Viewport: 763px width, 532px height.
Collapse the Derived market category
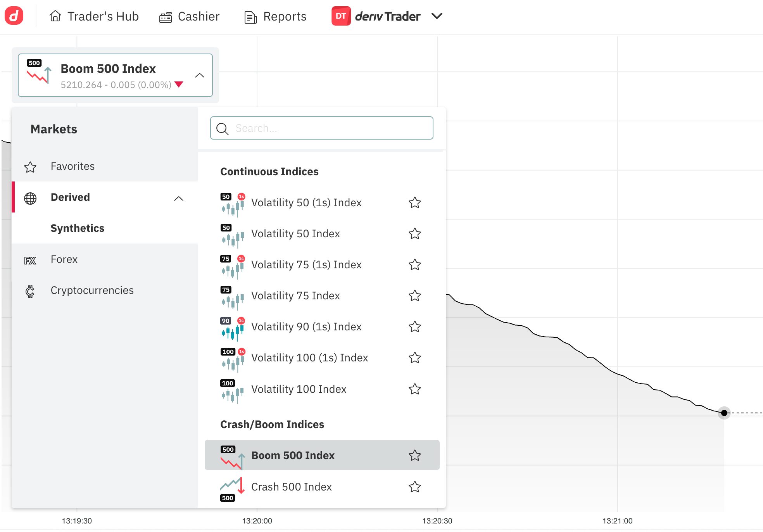pyautogui.click(x=179, y=199)
